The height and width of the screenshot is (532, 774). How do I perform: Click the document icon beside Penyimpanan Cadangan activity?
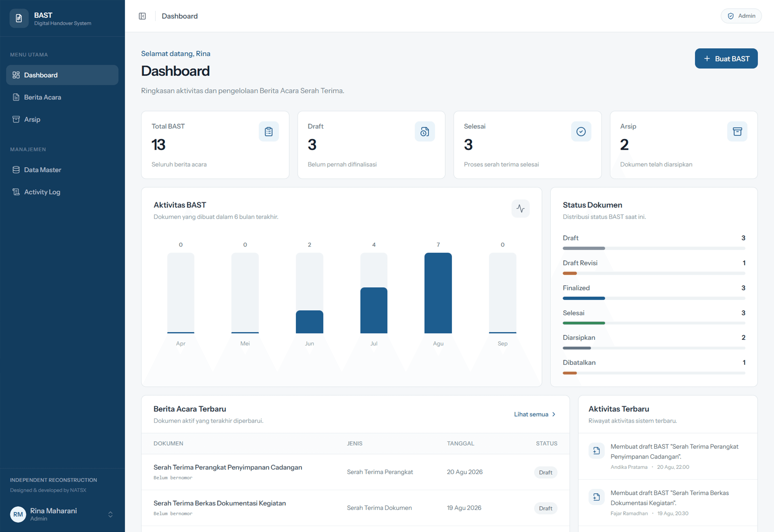pos(596,451)
